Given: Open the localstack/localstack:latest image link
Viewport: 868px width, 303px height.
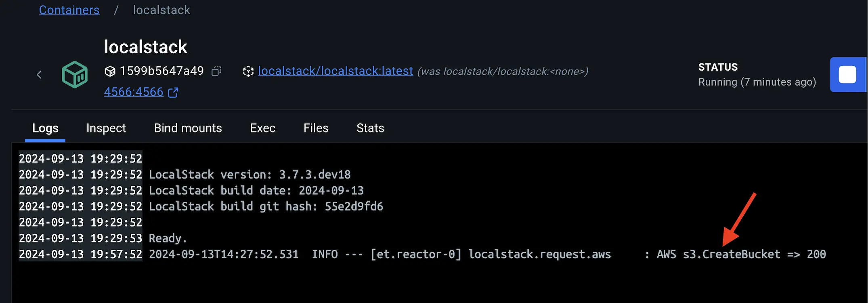Looking at the screenshot, I should coord(335,71).
